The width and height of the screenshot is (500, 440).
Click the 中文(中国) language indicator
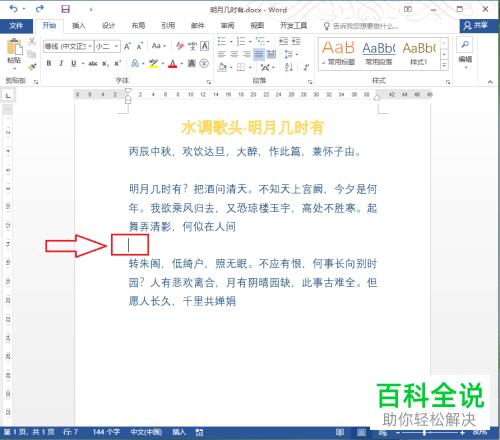146,432
